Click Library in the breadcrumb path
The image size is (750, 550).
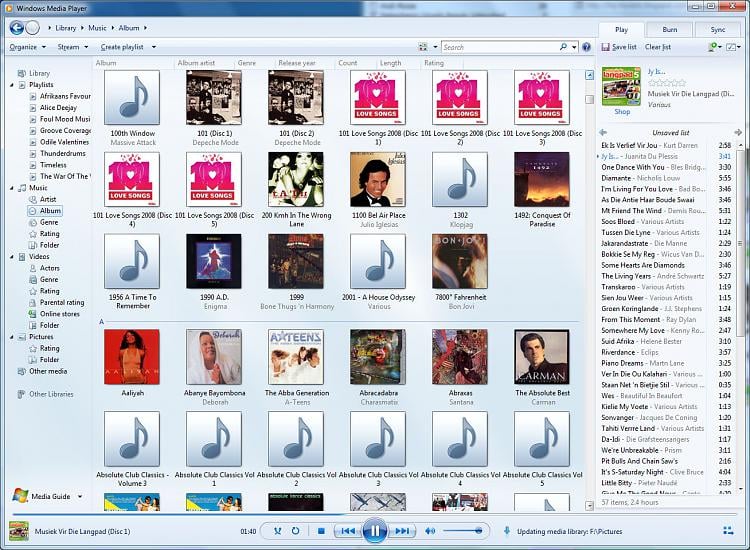(x=66, y=28)
